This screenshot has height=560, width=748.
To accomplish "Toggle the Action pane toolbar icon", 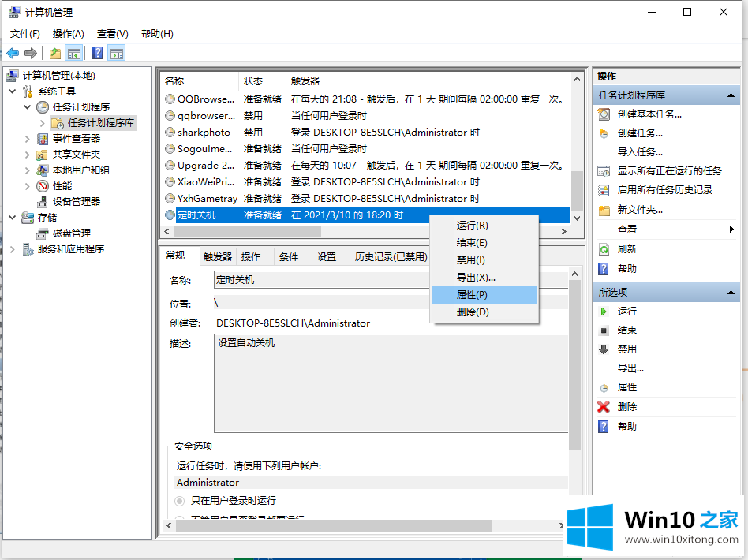I will tap(117, 53).
